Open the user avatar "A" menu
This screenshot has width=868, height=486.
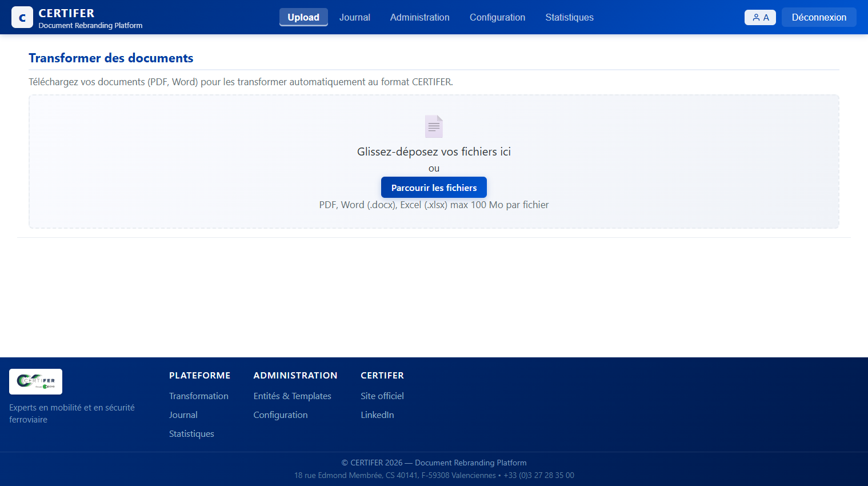point(760,17)
